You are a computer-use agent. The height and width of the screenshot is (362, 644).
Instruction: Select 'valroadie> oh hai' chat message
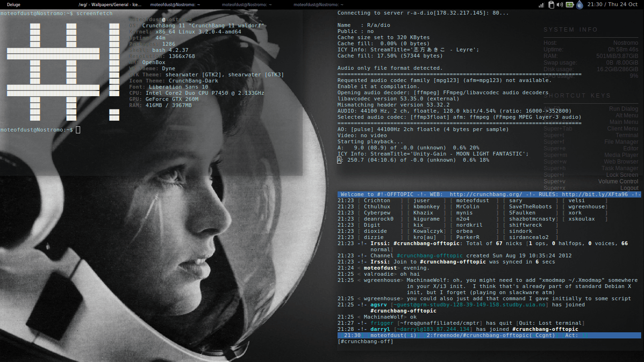point(379,274)
